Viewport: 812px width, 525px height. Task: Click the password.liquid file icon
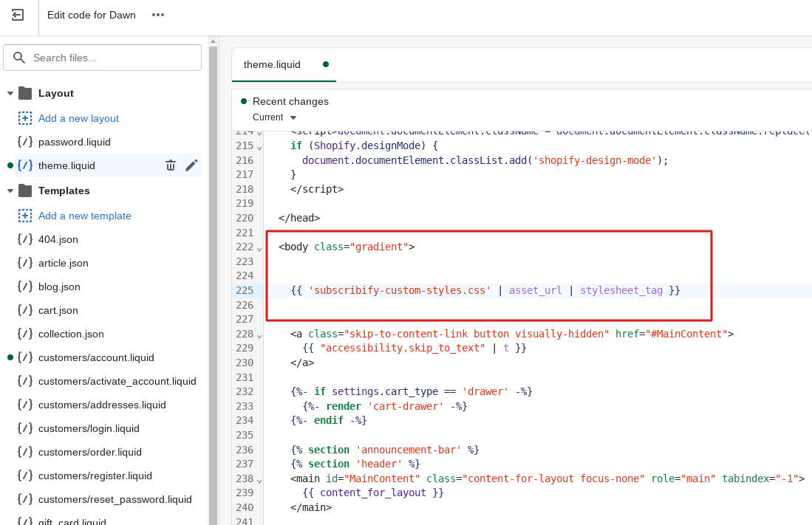coord(25,142)
